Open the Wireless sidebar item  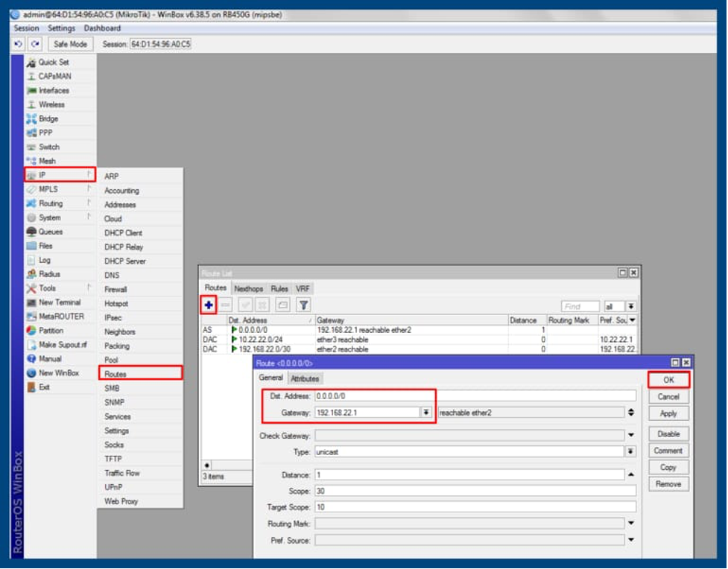pos(60,104)
